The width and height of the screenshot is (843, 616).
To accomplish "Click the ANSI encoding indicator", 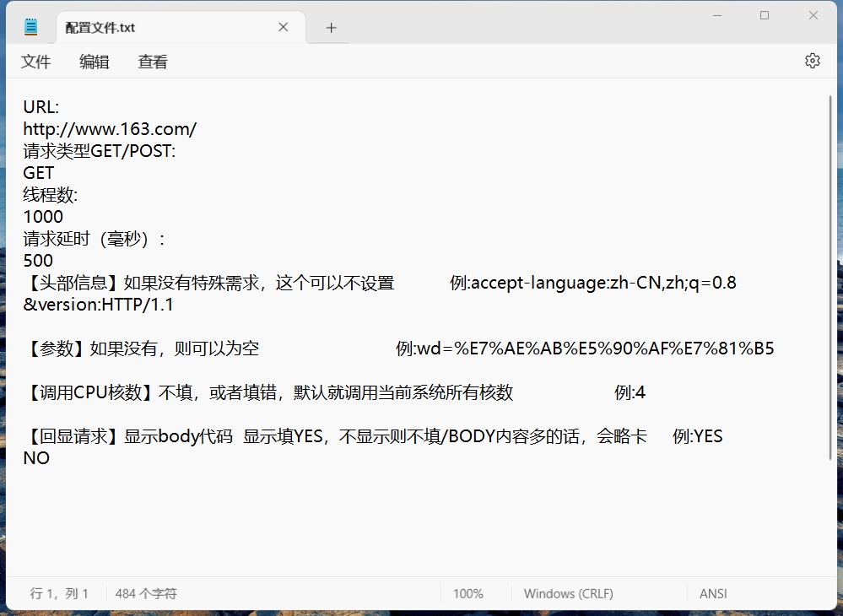I will click(x=713, y=593).
